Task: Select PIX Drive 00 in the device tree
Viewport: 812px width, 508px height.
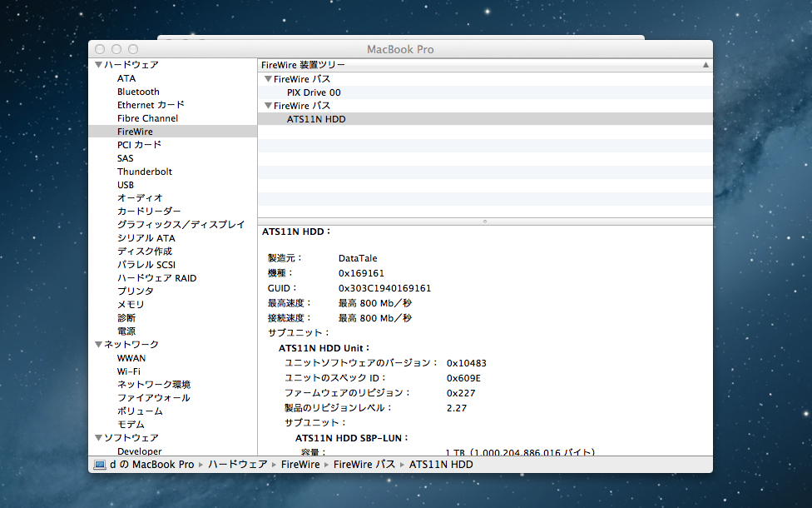Action: pos(314,92)
